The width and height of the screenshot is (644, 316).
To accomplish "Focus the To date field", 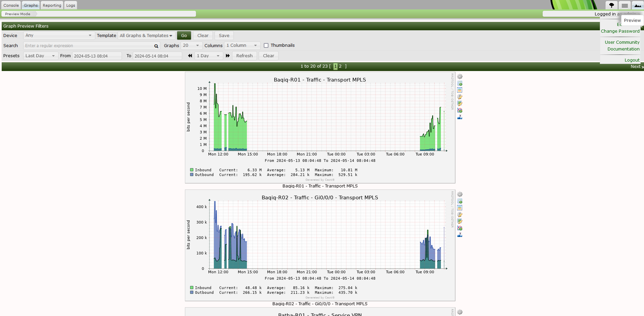I will pyautogui.click(x=158, y=56).
